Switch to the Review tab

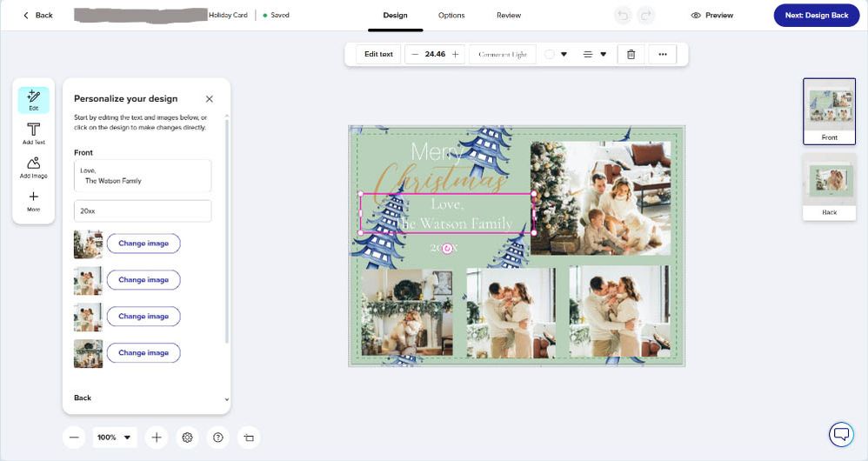[x=509, y=16]
